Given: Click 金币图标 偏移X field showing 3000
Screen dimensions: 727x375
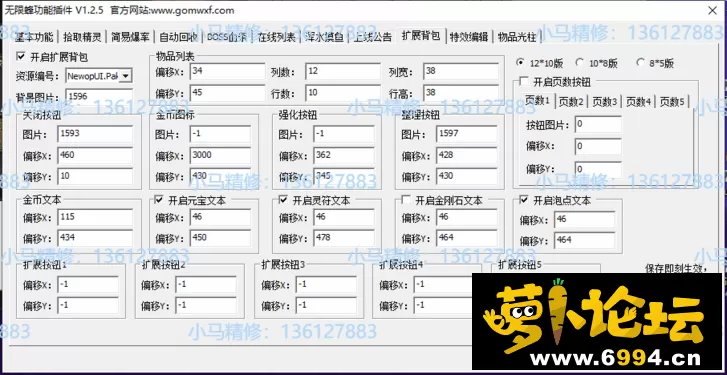Looking at the screenshot, I should point(220,155).
